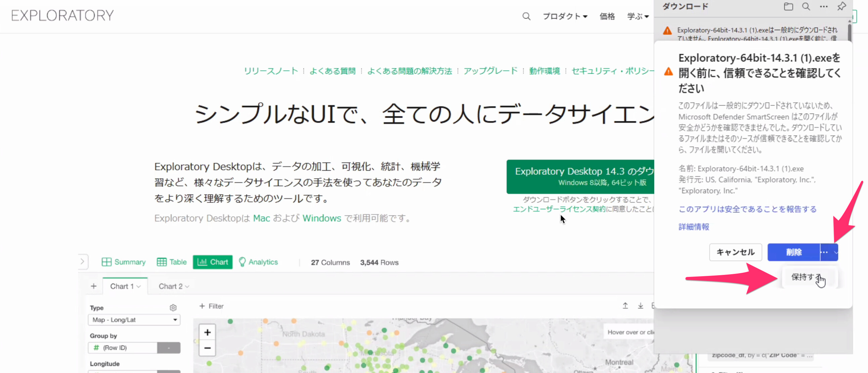Screen dimensions: 868x373
Task: Expand the collapsed left sidebar arrow
Action: click(x=83, y=261)
